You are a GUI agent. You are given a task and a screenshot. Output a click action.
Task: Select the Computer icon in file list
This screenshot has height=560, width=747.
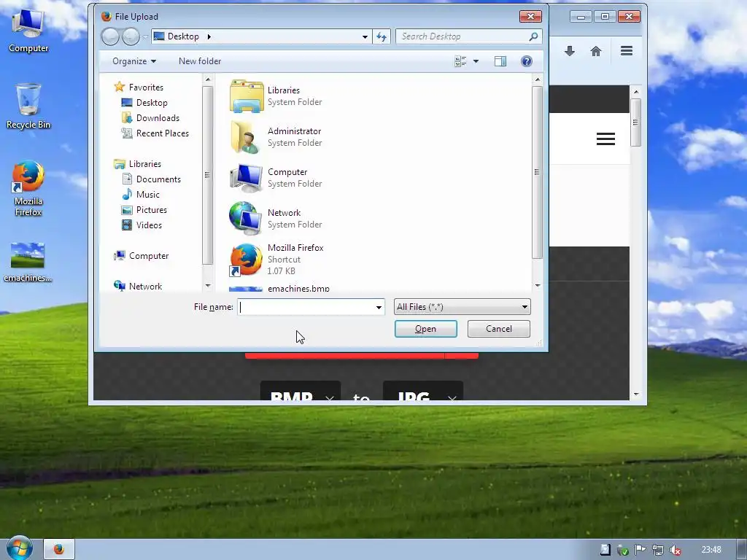247,178
